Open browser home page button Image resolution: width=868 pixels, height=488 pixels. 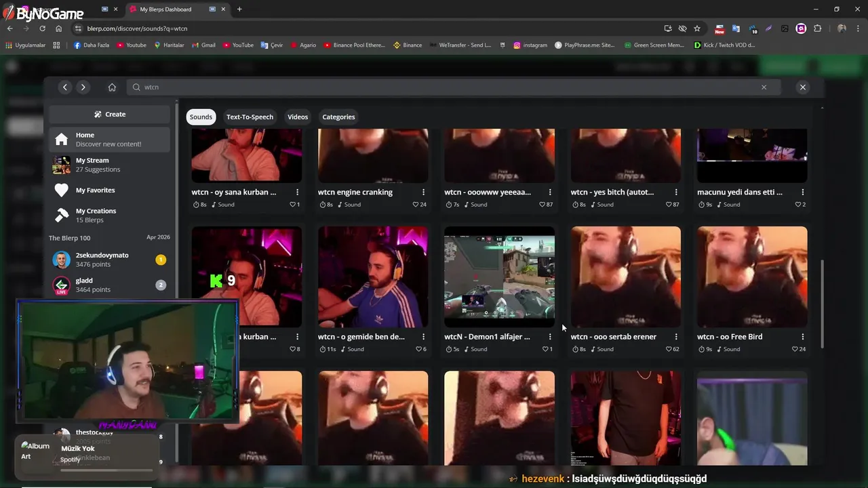59,28
